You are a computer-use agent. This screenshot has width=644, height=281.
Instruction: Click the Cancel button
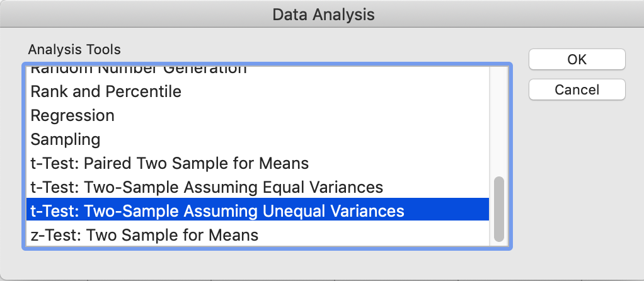[x=577, y=89]
